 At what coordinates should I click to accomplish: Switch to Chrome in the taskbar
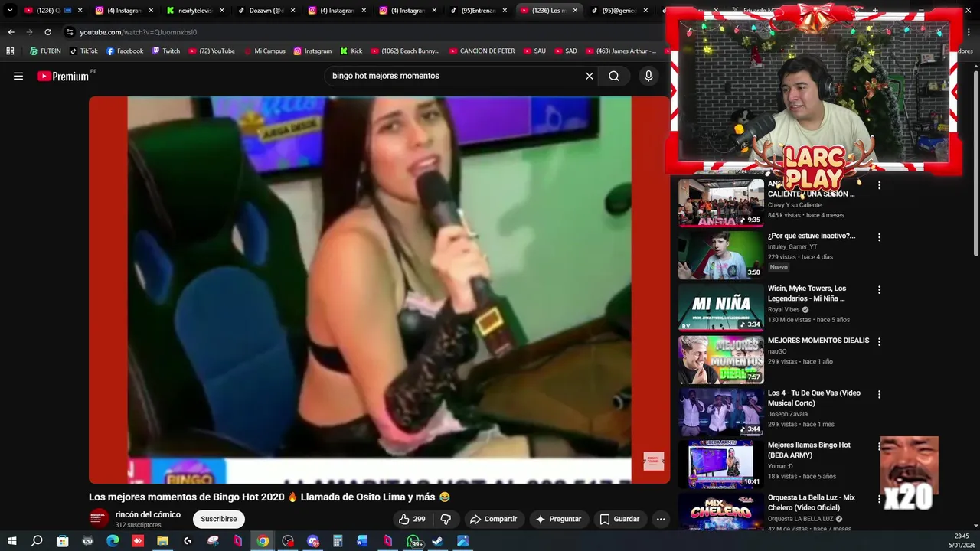263,541
